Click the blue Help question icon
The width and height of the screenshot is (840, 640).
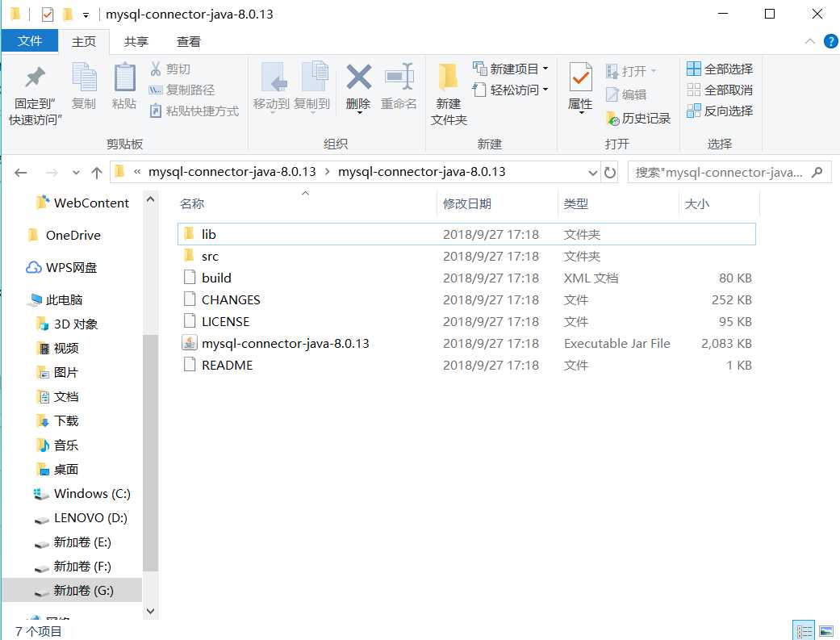tap(830, 41)
